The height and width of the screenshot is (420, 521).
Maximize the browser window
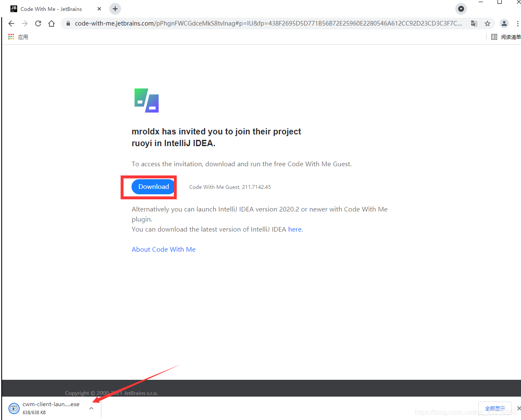click(500, 2)
